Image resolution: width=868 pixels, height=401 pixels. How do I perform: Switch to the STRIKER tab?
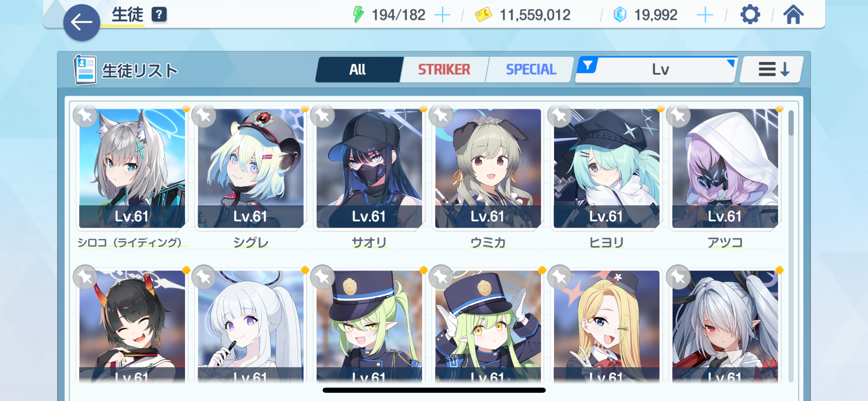[444, 70]
